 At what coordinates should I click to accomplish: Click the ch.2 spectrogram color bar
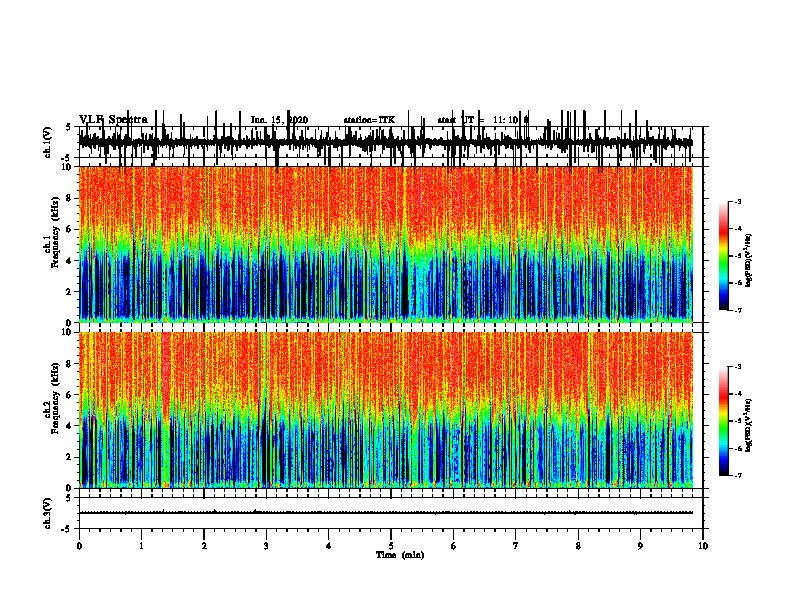click(724, 421)
